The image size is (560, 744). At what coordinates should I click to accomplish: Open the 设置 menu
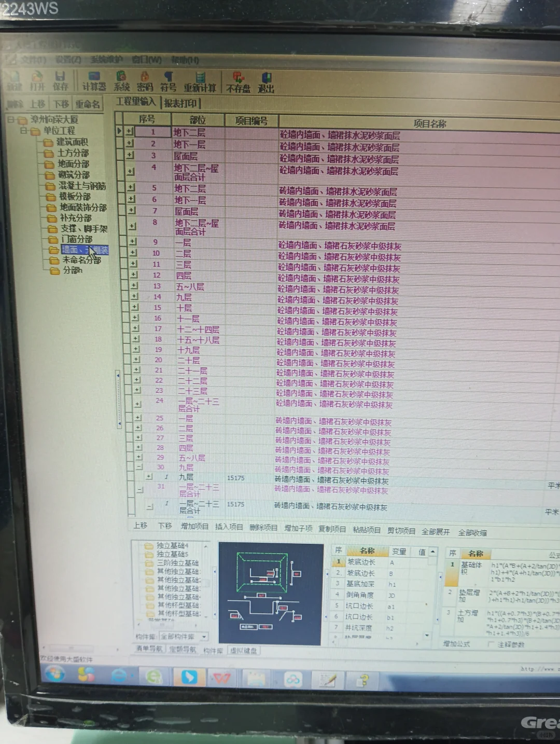(68, 59)
